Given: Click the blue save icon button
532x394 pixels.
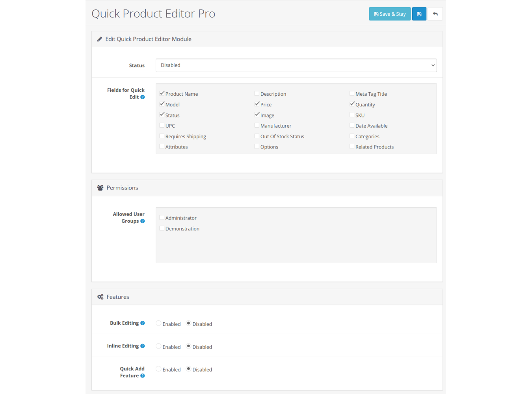Looking at the screenshot, I should [419, 14].
